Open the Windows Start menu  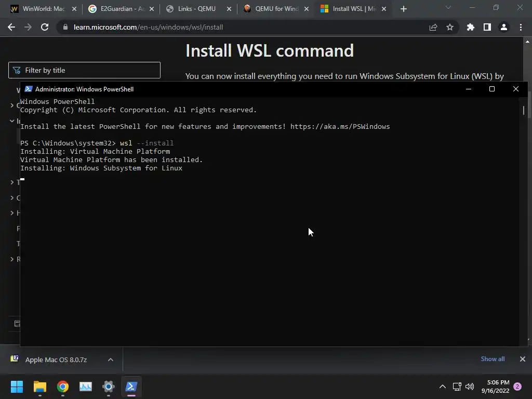[x=17, y=387]
